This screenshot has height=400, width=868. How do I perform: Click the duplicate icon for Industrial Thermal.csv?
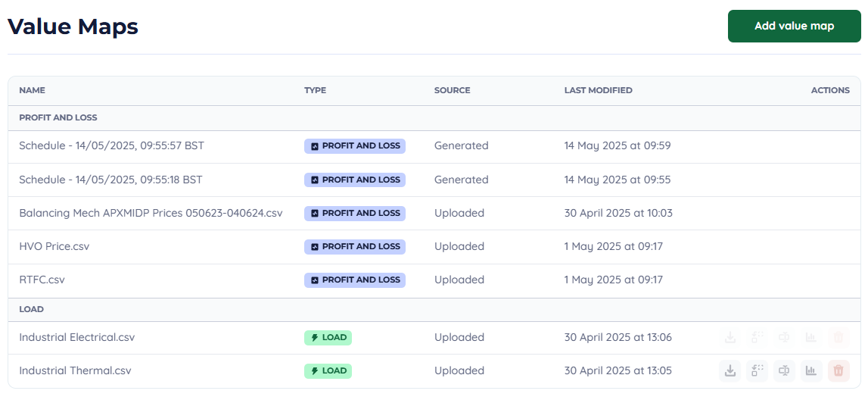click(757, 370)
